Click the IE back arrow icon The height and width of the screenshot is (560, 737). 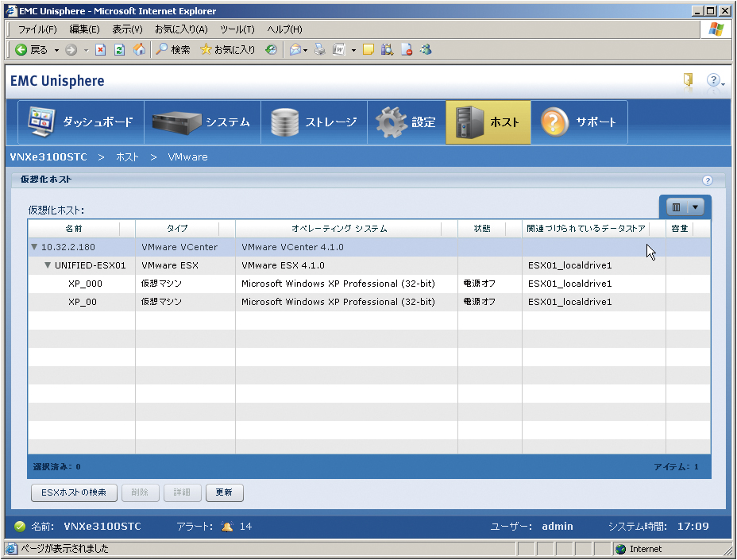pos(21,50)
